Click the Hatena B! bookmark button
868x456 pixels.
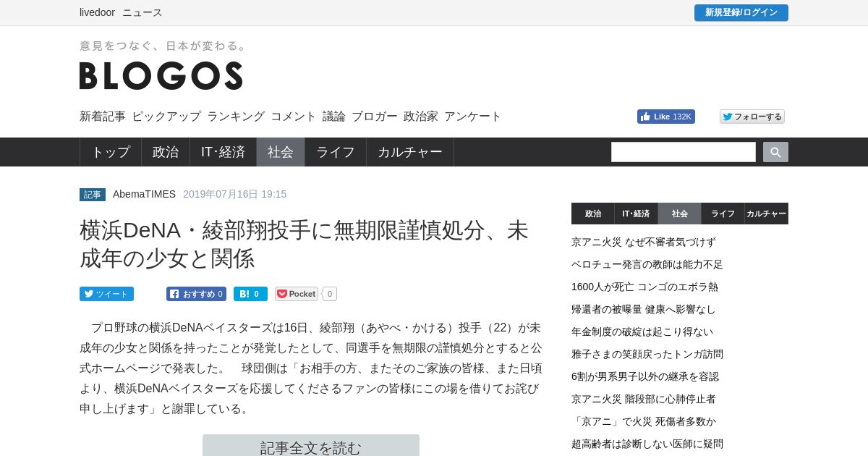[x=250, y=294]
